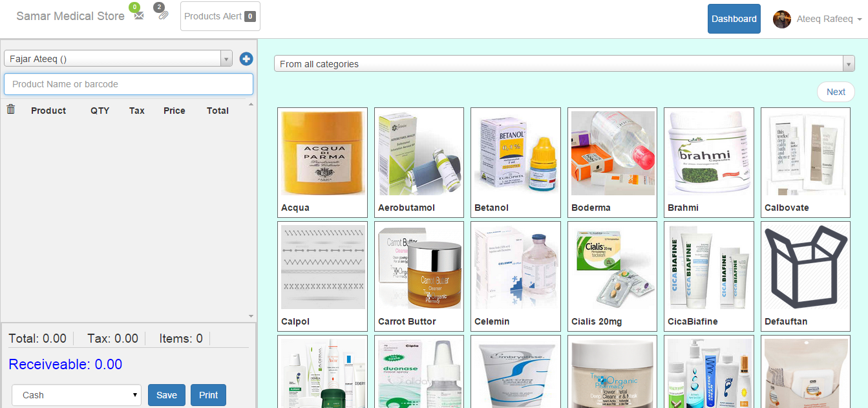868x408 pixels.
Task: Save the current sale
Action: [166, 395]
